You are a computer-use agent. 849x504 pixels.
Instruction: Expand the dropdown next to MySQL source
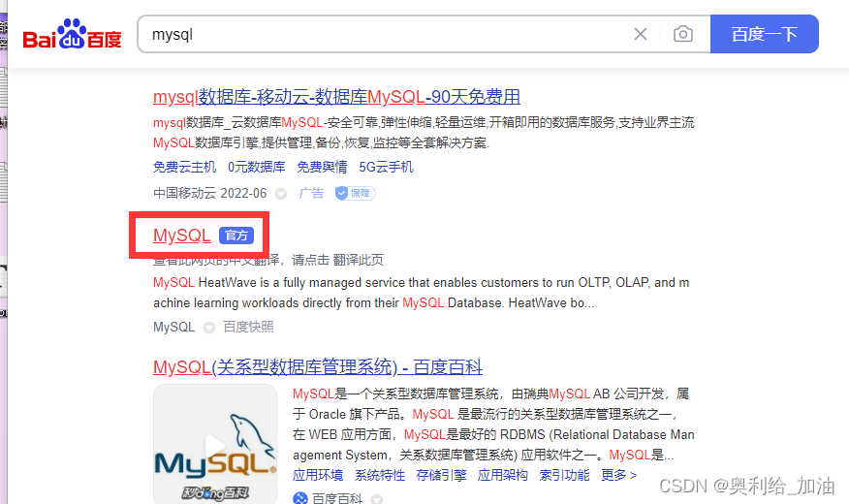tap(209, 328)
